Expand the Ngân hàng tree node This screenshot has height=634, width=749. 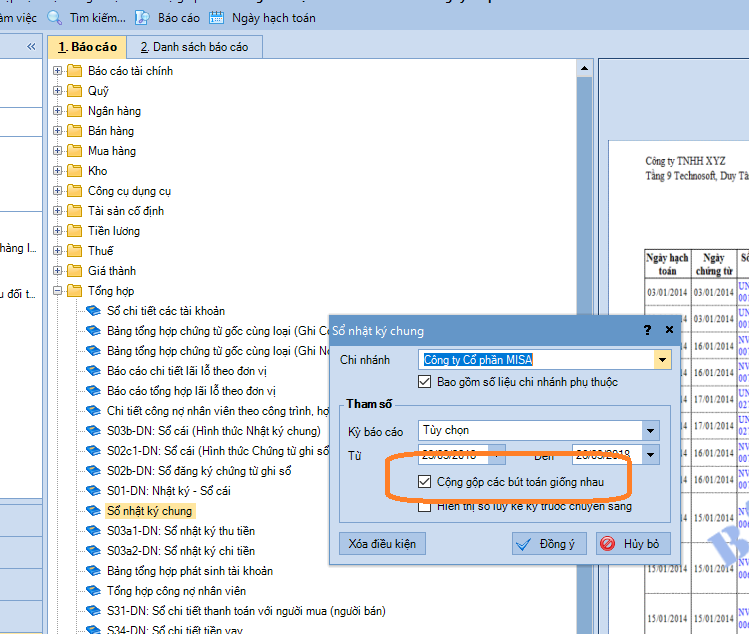coord(57,111)
